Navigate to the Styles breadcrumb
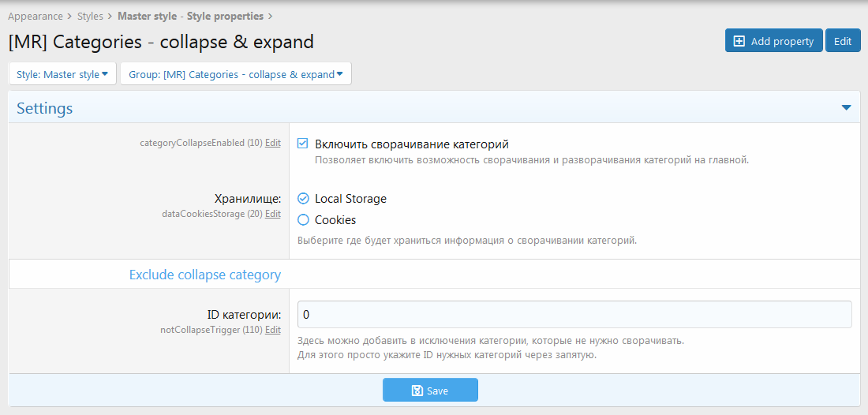868x415 pixels. (x=90, y=16)
